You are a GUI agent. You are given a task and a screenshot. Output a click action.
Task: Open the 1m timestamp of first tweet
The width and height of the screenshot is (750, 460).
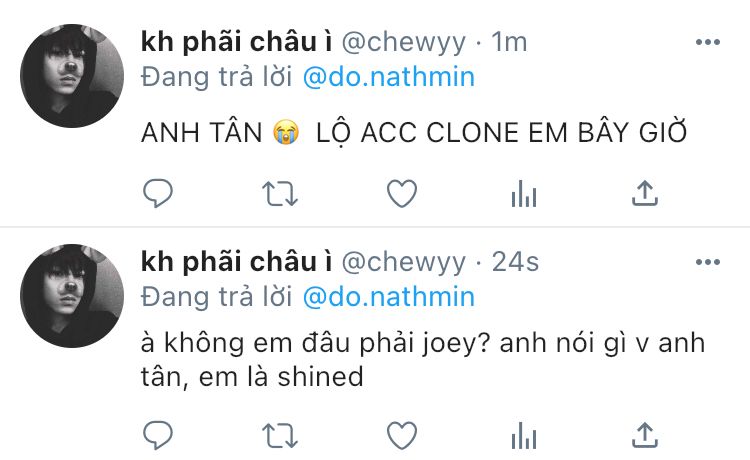[509, 42]
